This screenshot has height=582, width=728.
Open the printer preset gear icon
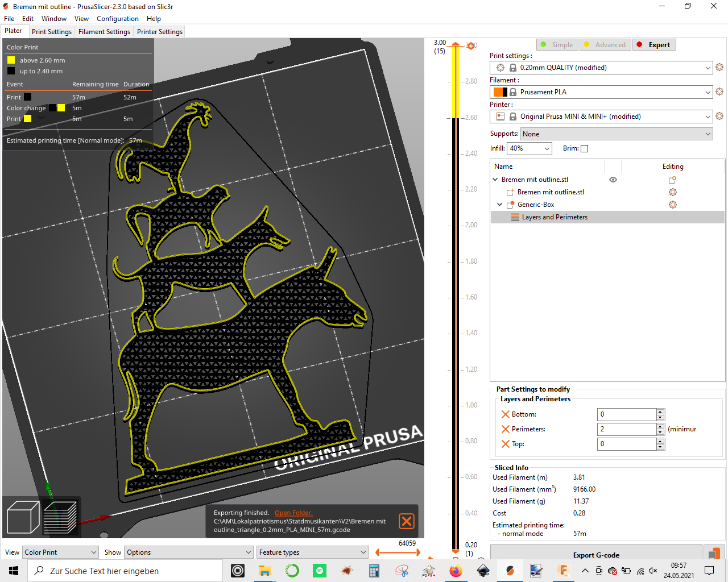point(719,116)
